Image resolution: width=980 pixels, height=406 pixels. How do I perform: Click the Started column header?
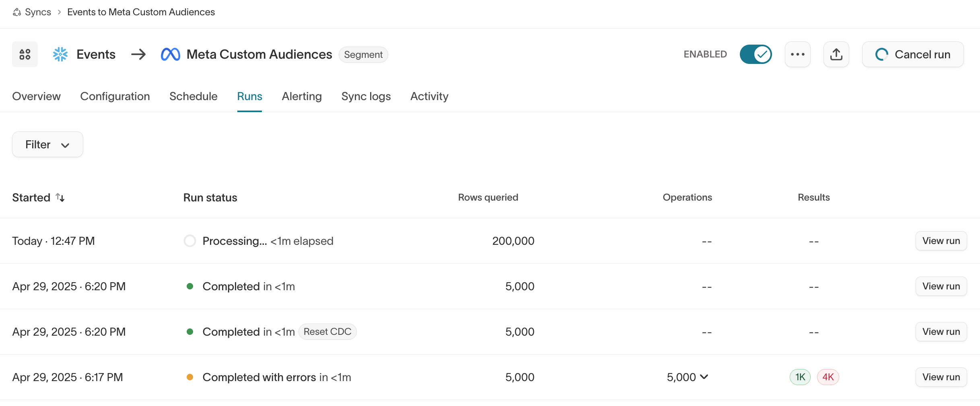(31, 197)
